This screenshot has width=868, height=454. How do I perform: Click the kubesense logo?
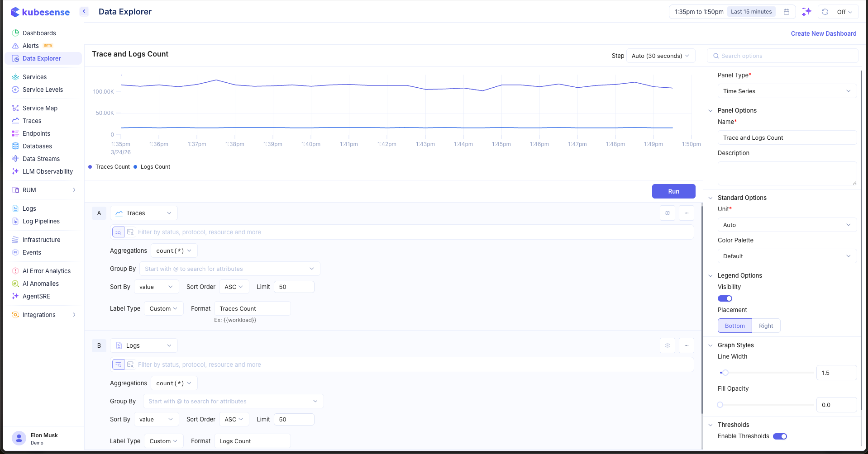coord(40,12)
